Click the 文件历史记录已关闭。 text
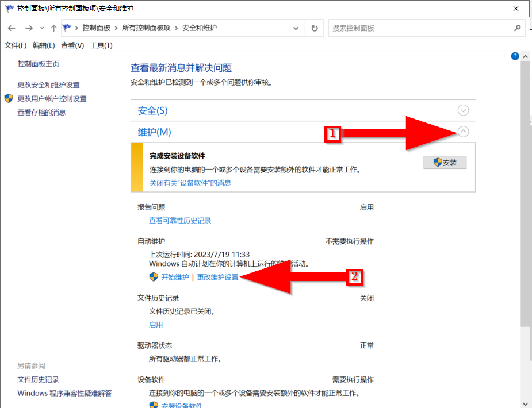The image size is (532, 408). click(182, 311)
